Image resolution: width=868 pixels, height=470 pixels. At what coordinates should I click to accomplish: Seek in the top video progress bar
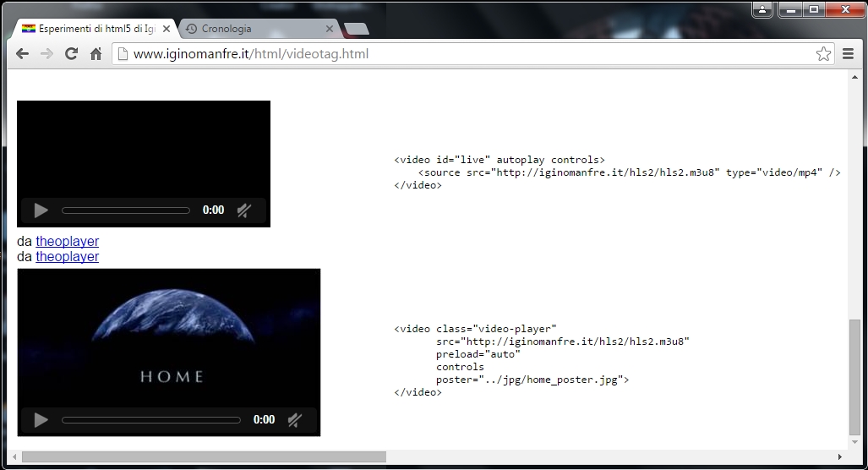(126, 210)
